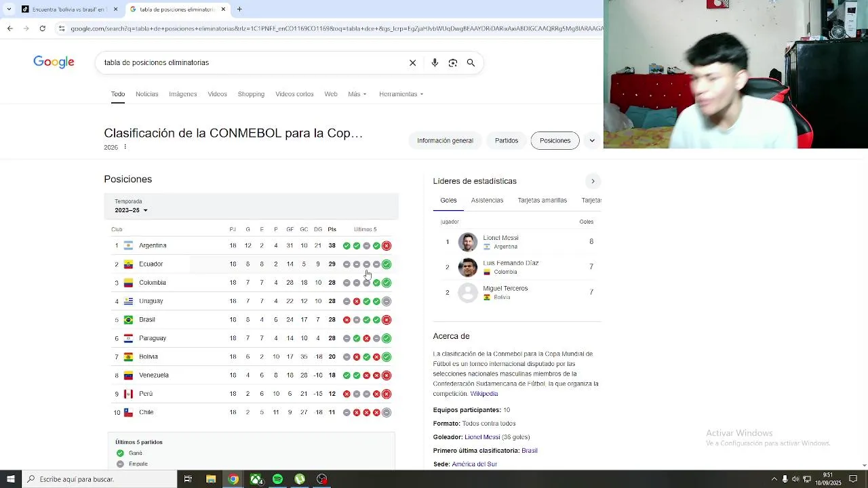This screenshot has width=868, height=488.
Task: Open América del Sur Sede link
Action: [x=474, y=464]
